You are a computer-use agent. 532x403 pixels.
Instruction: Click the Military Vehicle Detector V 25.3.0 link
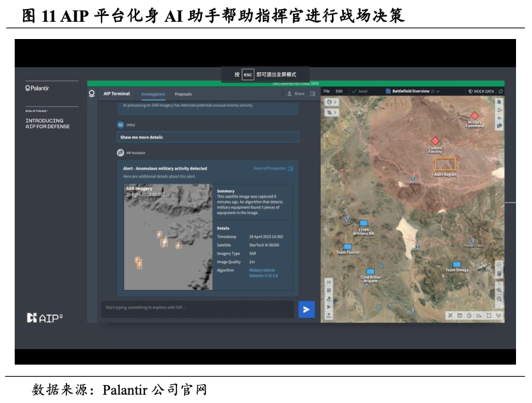263,273
